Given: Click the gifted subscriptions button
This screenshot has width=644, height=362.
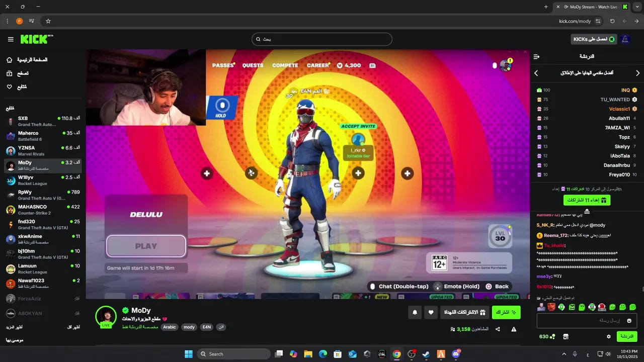Looking at the screenshot, I should [x=464, y=312].
